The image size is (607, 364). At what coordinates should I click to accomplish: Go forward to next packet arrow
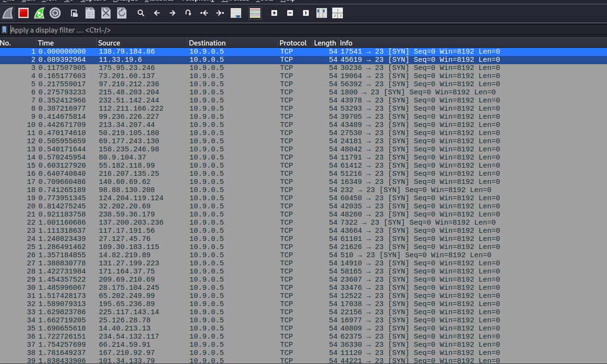click(x=173, y=13)
